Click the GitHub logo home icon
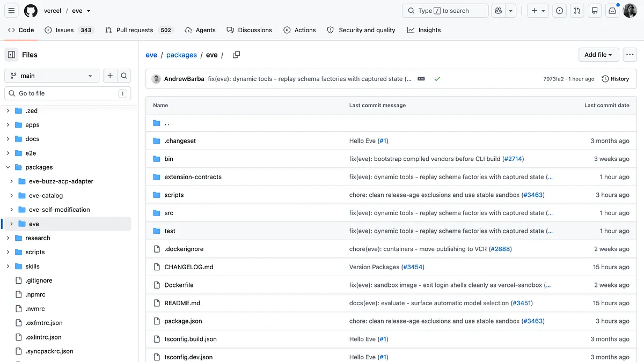The height and width of the screenshot is (362, 644). click(x=31, y=11)
